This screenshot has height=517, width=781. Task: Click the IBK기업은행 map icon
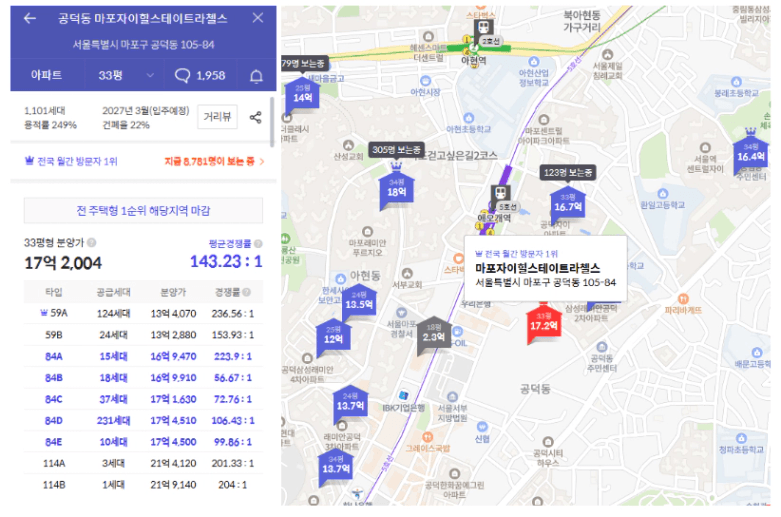pyautogui.click(x=403, y=395)
